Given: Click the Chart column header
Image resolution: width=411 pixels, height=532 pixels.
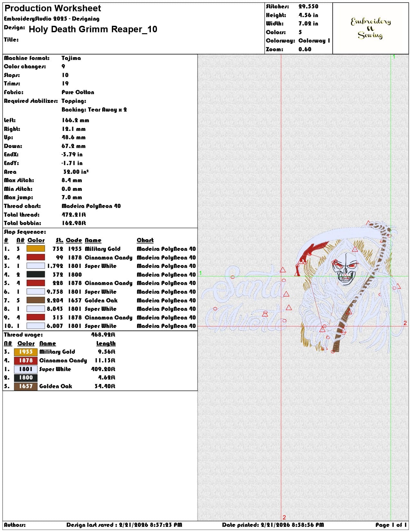Looking at the screenshot, I should (145, 240).
